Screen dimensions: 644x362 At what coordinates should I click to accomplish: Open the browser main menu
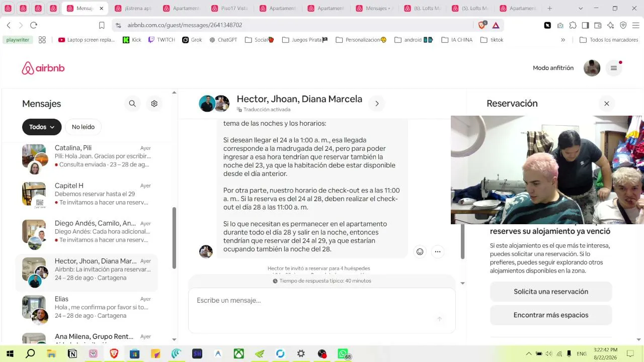pyautogui.click(x=635, y=25)
